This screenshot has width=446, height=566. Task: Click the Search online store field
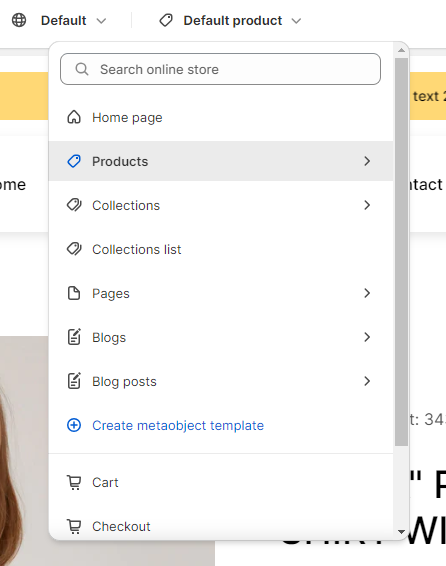(220, 69)
